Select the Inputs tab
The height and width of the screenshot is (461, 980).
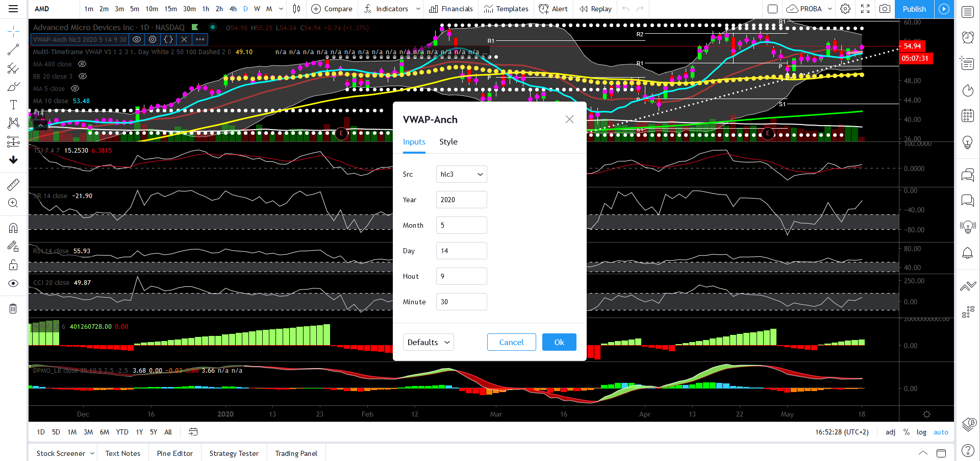click(x=414, y=142)
